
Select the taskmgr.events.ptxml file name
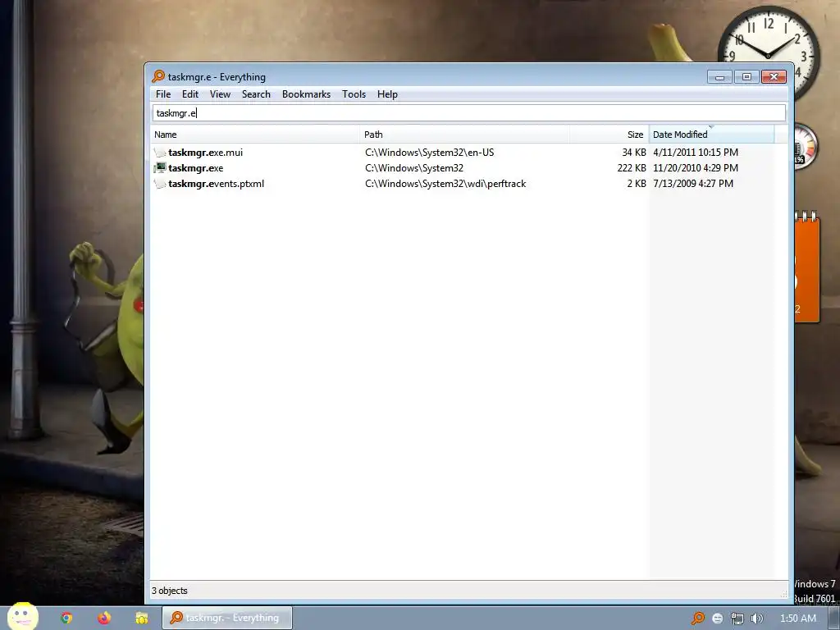click(216, 184)
